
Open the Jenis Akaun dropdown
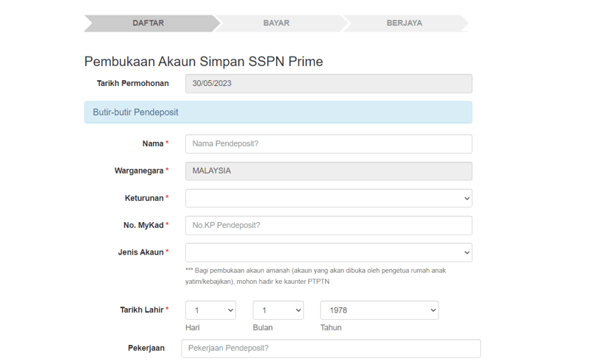point(329,252)
